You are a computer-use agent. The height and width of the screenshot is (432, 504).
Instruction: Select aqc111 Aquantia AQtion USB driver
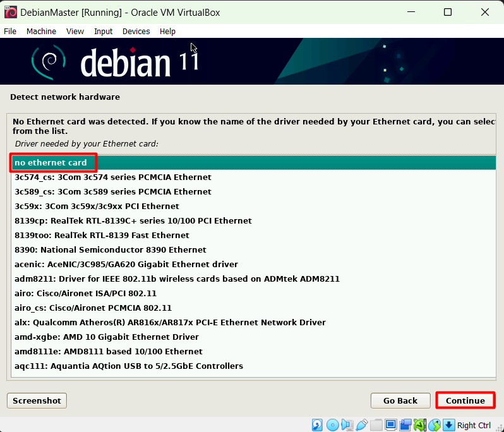253,366
